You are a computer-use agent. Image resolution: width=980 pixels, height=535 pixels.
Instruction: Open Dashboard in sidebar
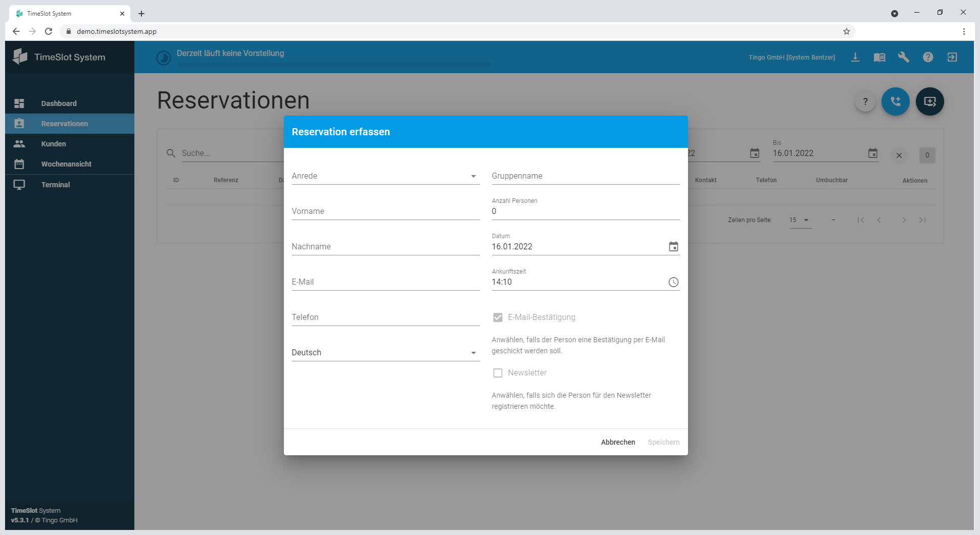coord(70,103)
